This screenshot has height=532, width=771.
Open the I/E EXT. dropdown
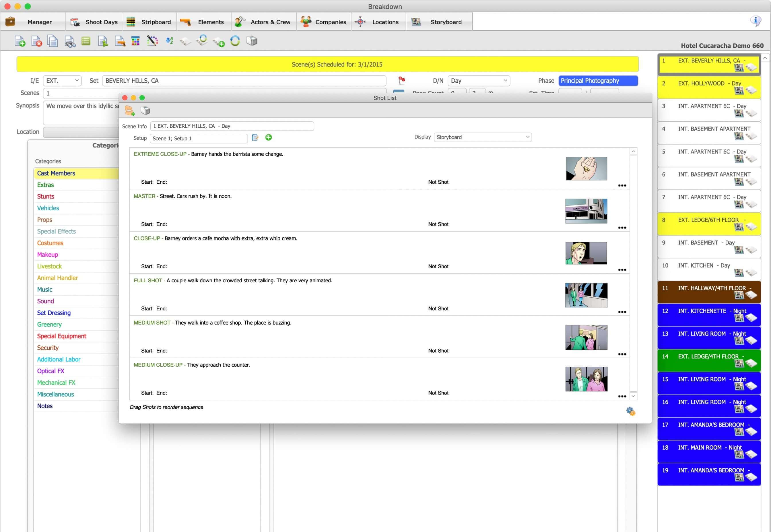62,80
